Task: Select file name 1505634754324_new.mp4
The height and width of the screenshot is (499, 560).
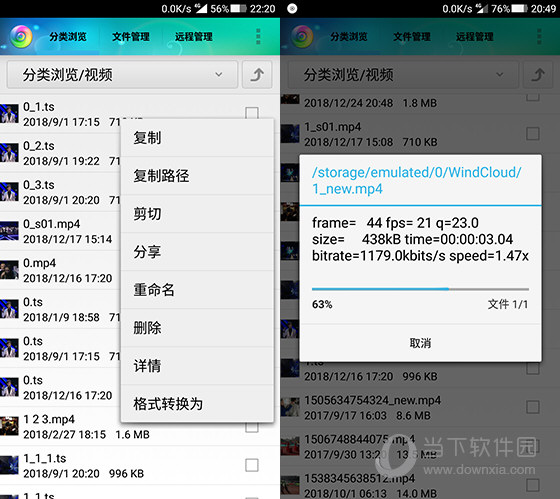Action: click(372, 400)
